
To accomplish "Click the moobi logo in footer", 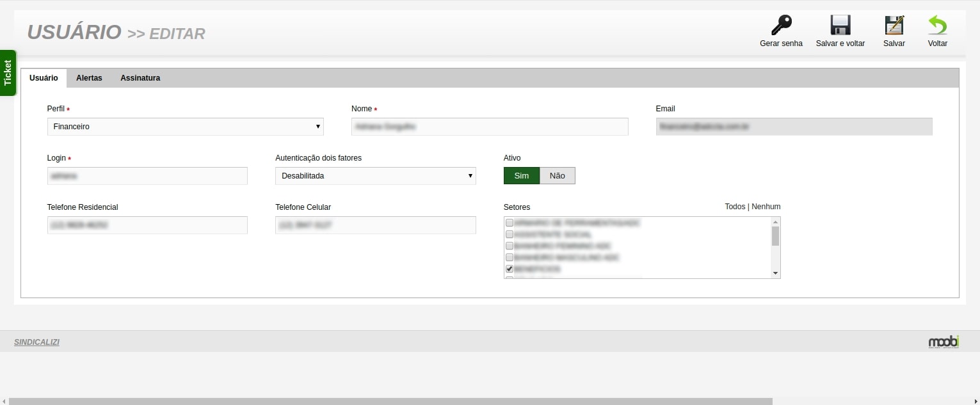I will 944,342.
